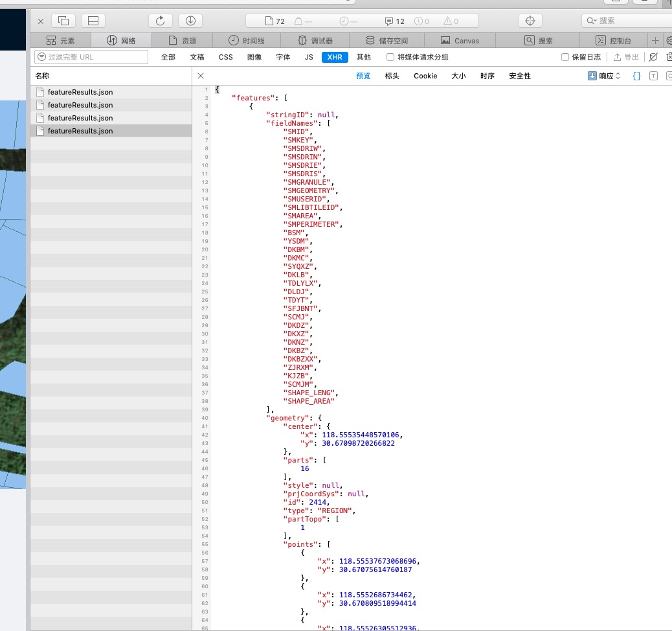
Task: Click the "SMLIBTILEID" string
Action: coord(311,207)
